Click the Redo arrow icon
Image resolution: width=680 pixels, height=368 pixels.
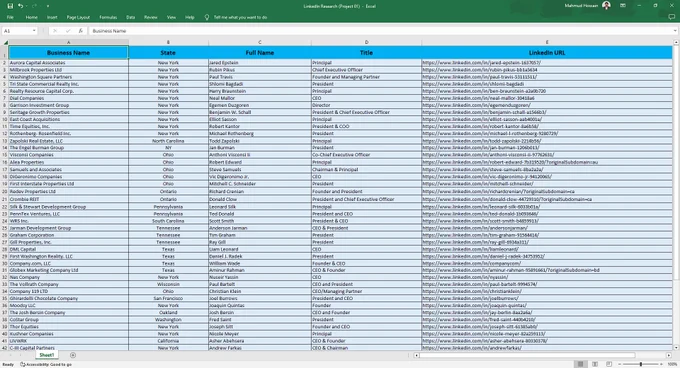(x=34, y=6)
